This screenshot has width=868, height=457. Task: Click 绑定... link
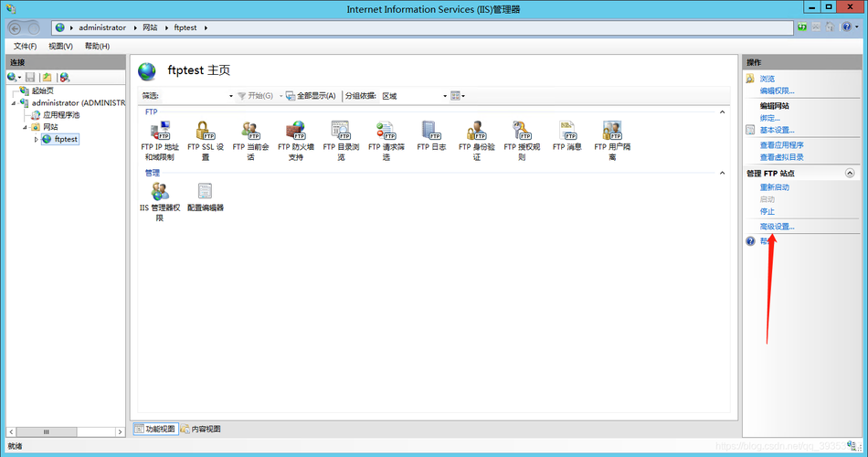[x=769, y=118]
